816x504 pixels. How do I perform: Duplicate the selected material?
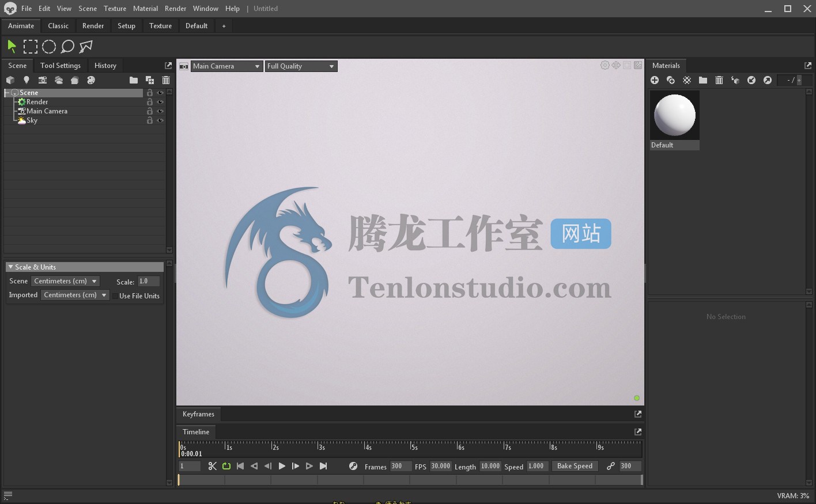point(671,80)
